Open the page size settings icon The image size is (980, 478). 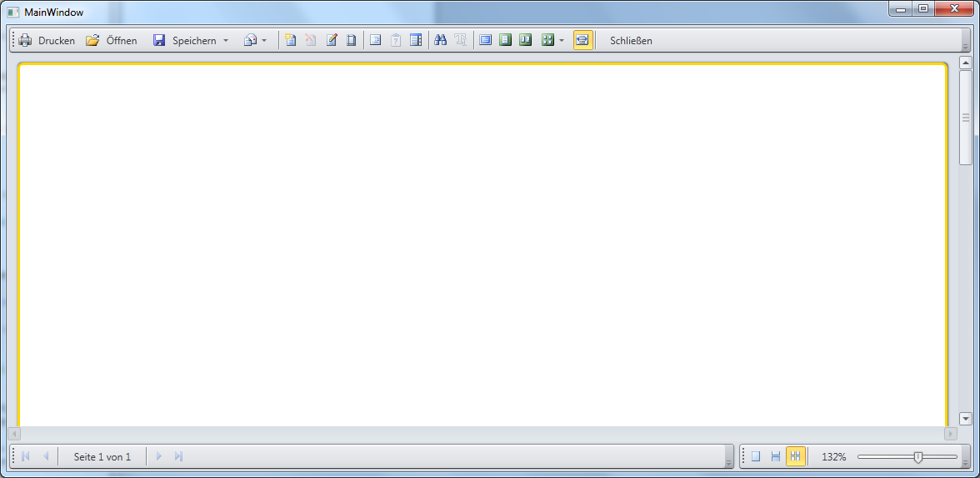point(352,41)
